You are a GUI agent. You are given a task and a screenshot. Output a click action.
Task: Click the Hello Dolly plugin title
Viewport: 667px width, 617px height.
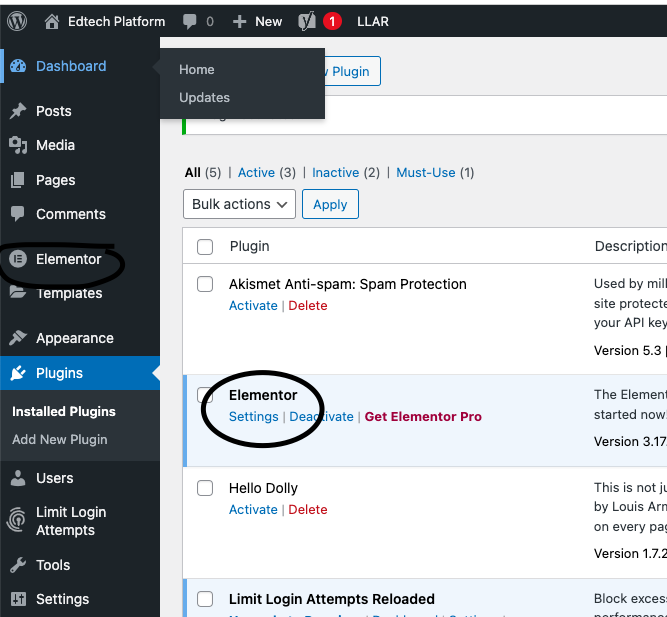(x=263, y=488)
